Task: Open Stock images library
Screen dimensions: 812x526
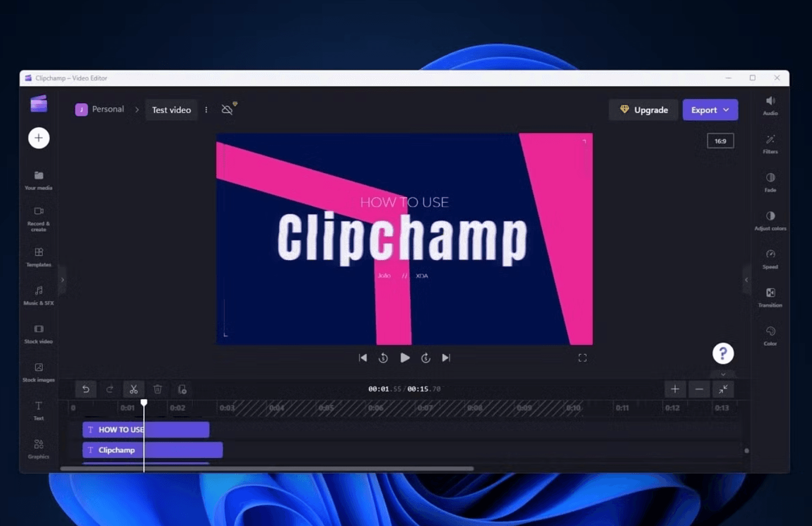Action: tap(39, 372)
